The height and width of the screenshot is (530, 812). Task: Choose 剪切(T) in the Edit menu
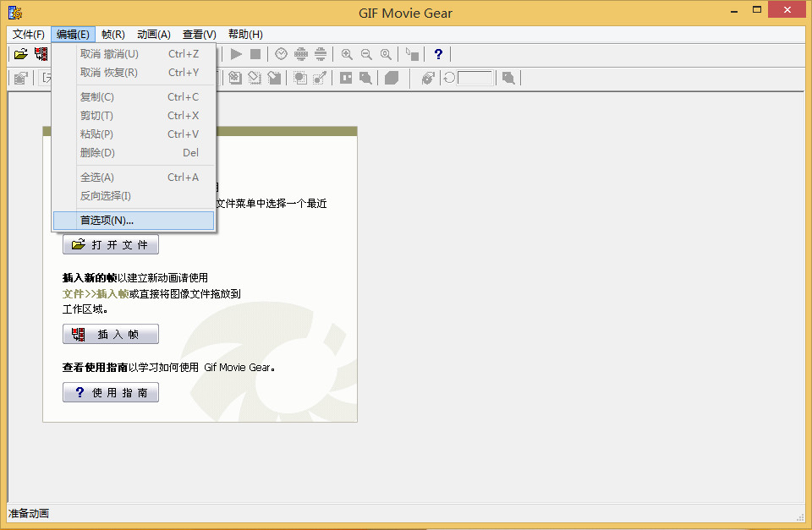(134, 116)
